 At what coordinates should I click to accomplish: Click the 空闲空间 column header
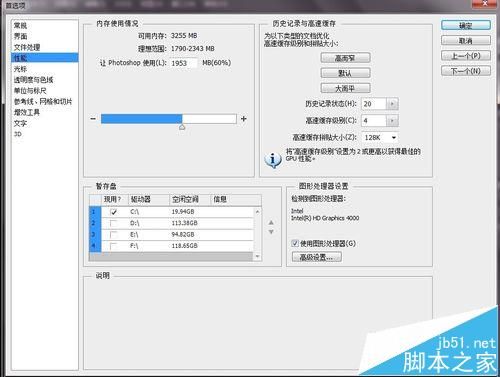coord(190,199)
